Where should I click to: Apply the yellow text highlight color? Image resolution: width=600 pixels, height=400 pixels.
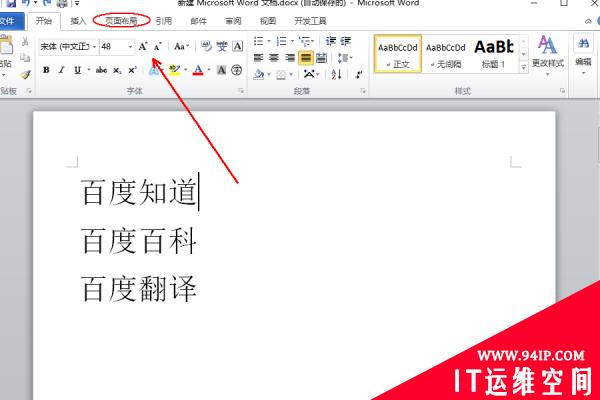[x=175, y=70]
